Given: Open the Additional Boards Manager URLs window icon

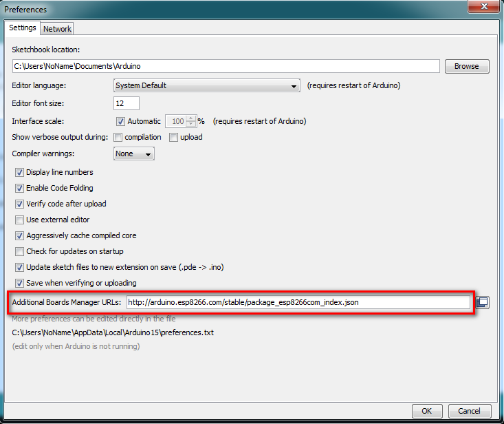Looking at the screenshot, I should pyautogui.click(x=482, y=302).
